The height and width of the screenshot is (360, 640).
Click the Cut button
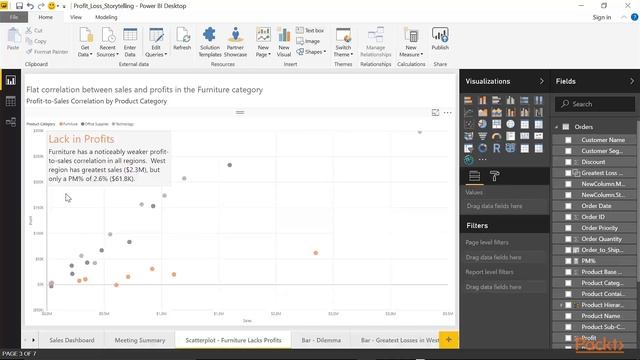coord(34,30)
